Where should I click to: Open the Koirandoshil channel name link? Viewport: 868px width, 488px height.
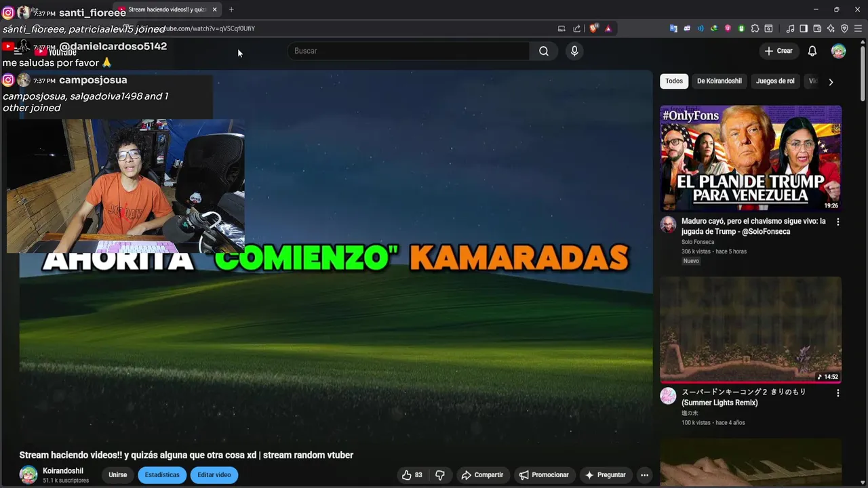click(63, 471)
